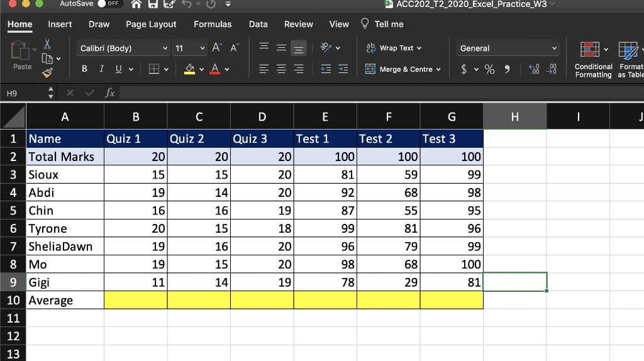Click the formula bar input

(382, 93)
